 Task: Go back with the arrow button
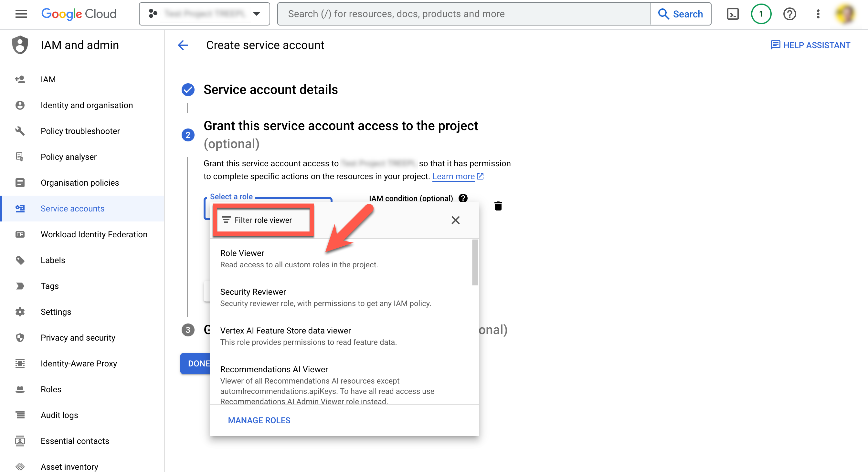(x=183, y=45)
